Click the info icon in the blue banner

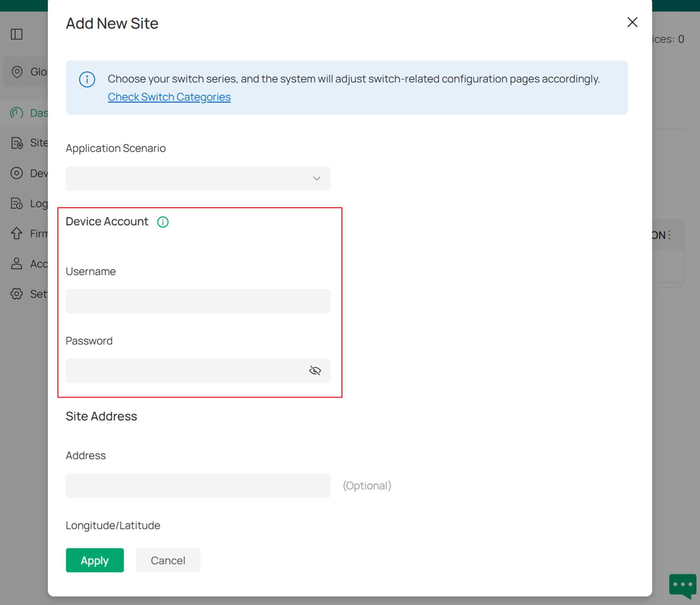tap(87, 80)
